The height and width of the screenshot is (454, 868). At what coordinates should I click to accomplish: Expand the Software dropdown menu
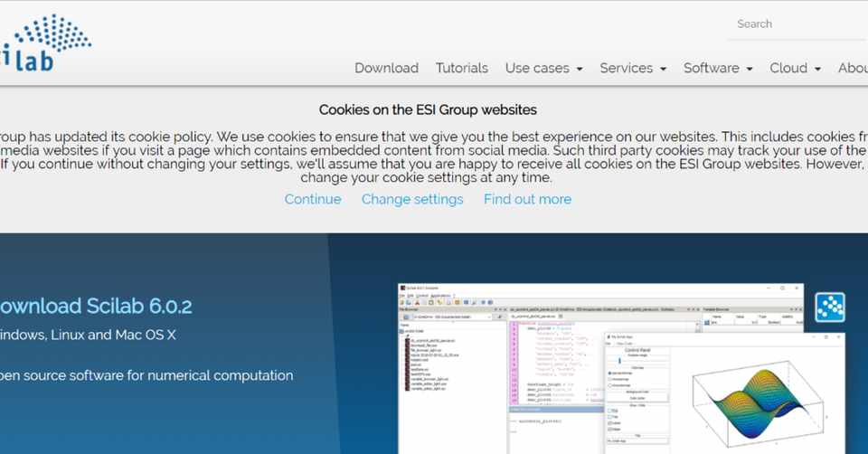click(x=718, y=68)
